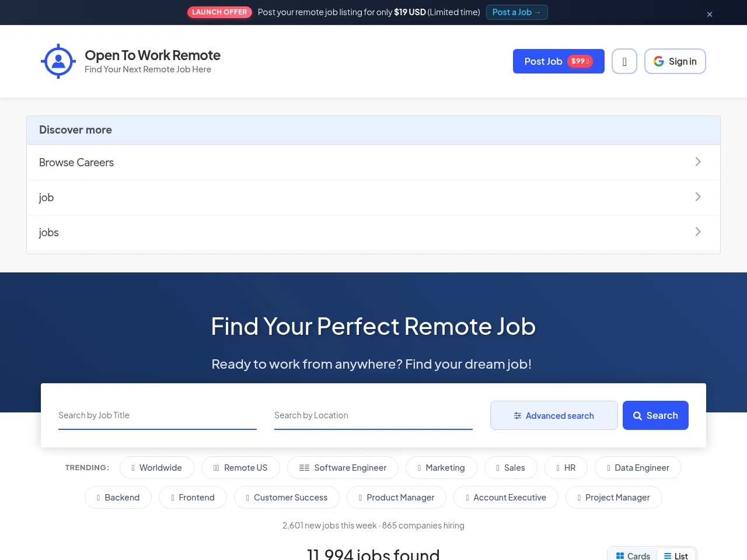Select the HR trending tag
Screen dimensions: 747x560
point(566,468)
